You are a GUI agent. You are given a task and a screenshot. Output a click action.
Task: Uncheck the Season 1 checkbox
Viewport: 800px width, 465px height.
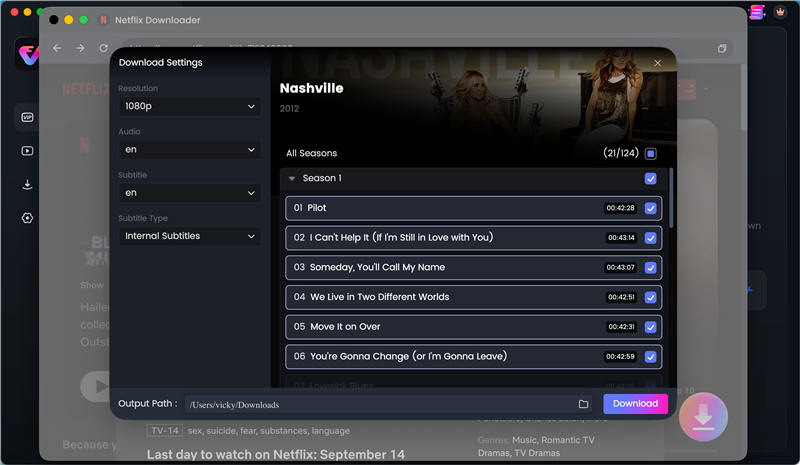[x=651, y=179]
